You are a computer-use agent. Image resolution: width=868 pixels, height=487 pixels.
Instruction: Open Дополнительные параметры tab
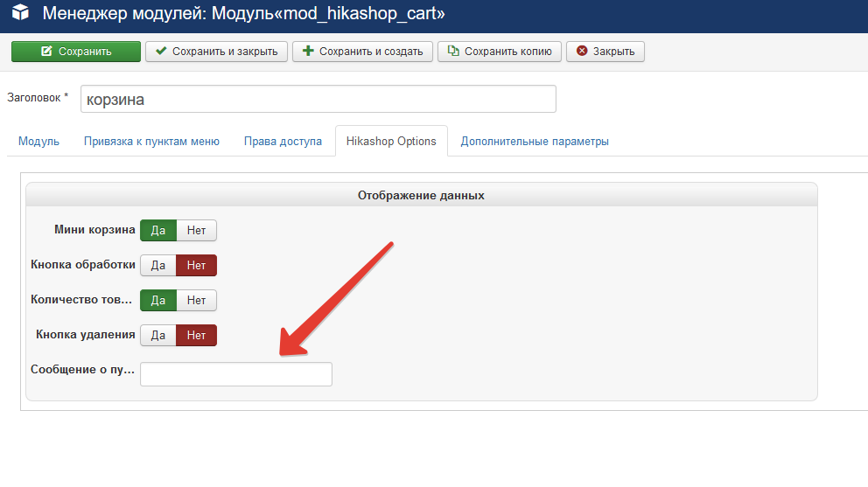(x=535, y=141)
